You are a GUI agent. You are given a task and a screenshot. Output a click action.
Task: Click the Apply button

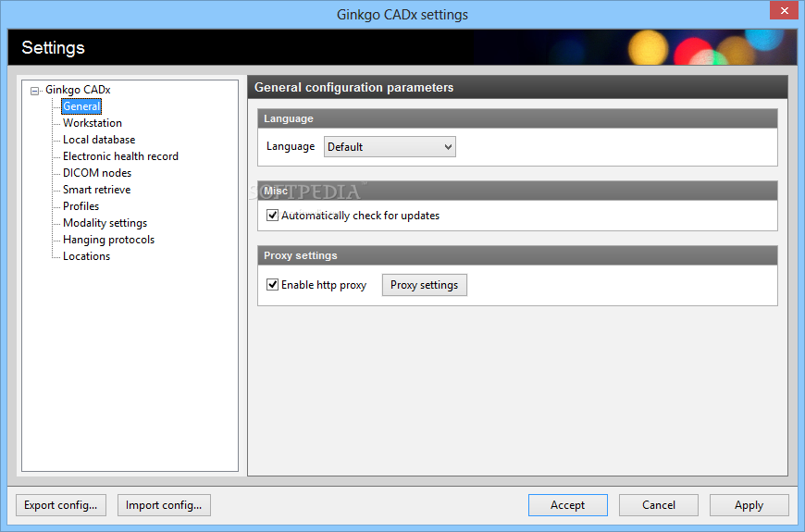(x=749, y=505)
